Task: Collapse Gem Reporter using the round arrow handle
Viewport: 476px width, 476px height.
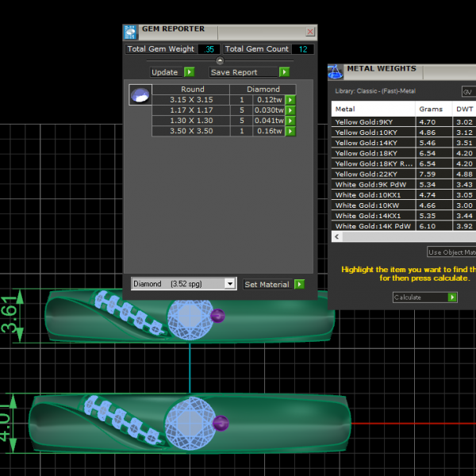Action: click(x=220, y=60)
